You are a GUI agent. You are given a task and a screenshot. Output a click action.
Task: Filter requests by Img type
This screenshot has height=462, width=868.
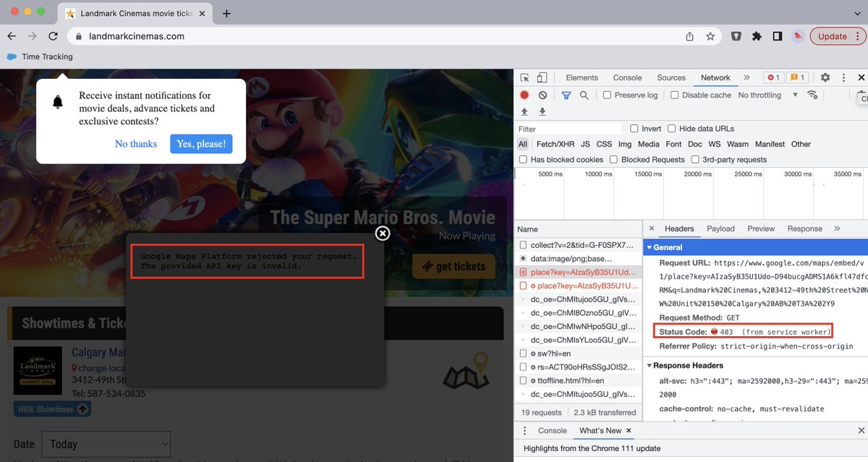pyautogui.click(x=625, y=144)
